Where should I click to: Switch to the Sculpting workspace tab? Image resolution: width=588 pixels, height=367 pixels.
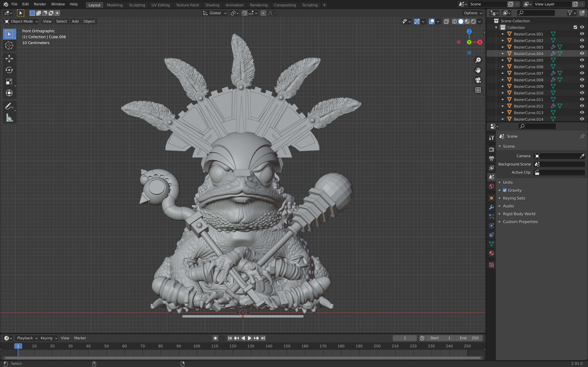pos(137,5)
